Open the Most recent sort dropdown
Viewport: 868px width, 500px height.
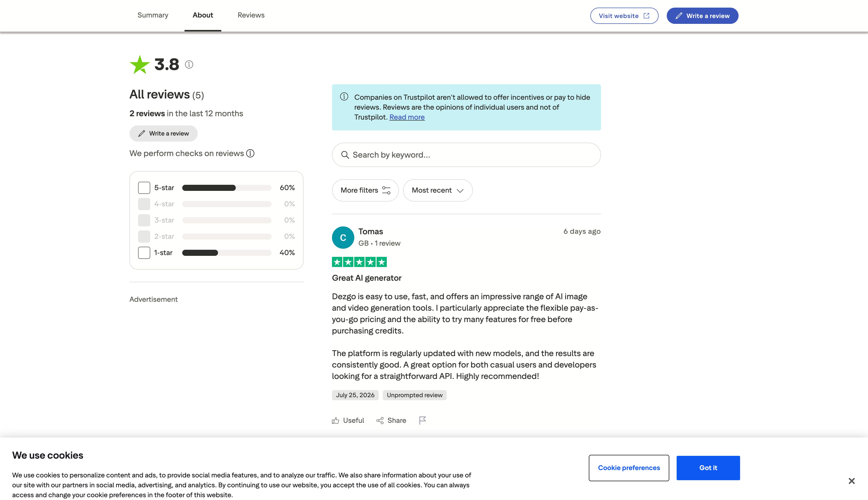pyautogui.click(x=438, y=190)
